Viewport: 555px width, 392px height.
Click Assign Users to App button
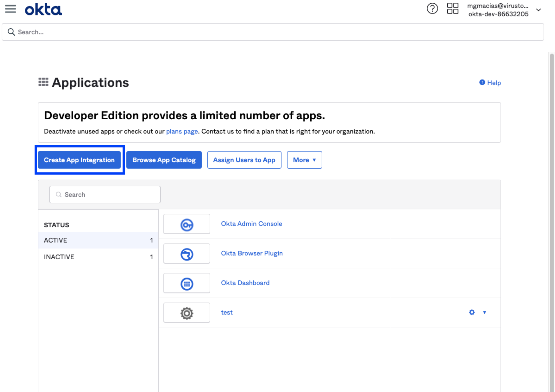244,160
